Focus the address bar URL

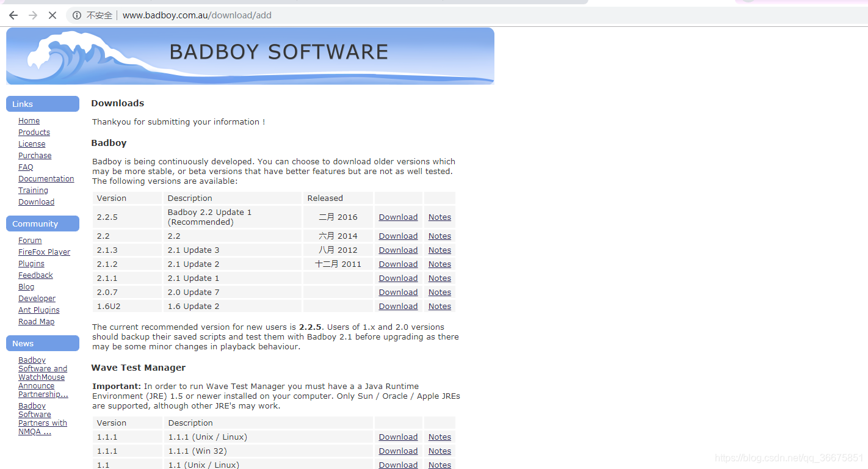click(197, 15)
